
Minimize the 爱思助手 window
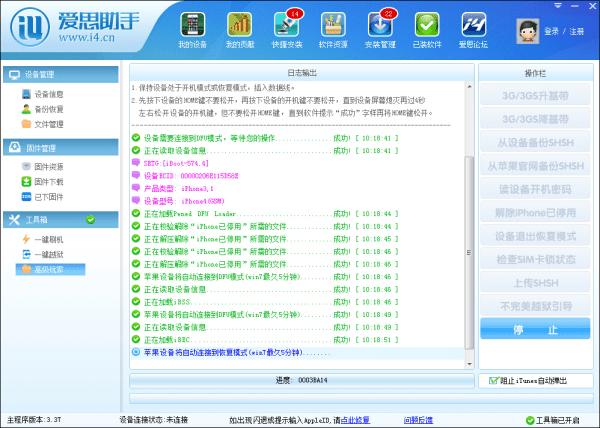[x=575, y=6]
